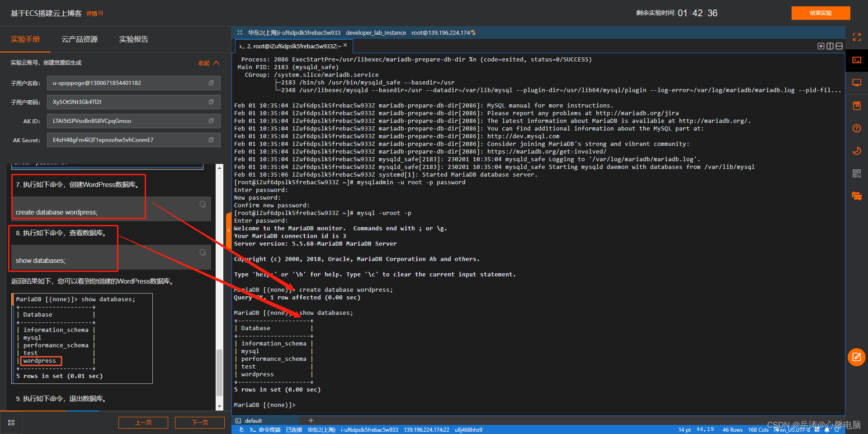Collapse the account info with 收起

[x=209, y=63]
